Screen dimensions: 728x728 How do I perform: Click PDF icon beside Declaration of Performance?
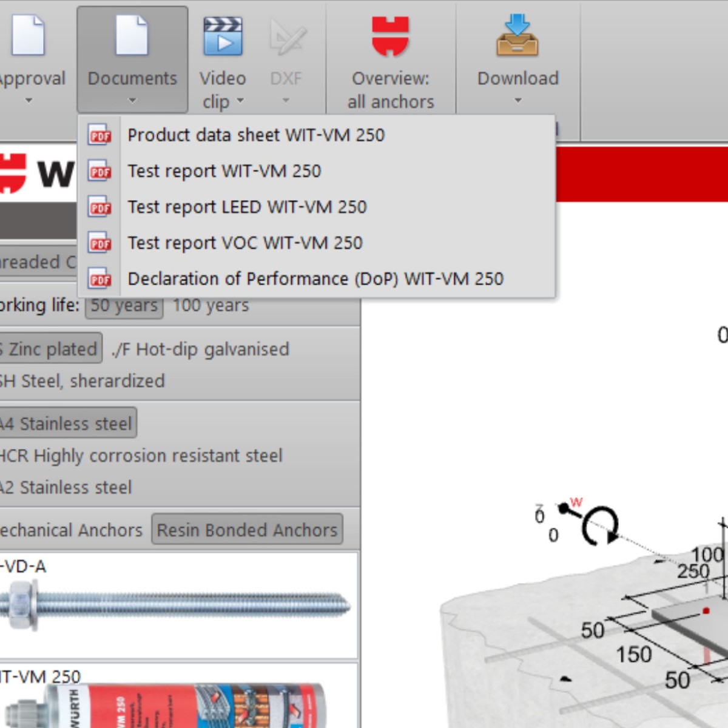point(100,278)
